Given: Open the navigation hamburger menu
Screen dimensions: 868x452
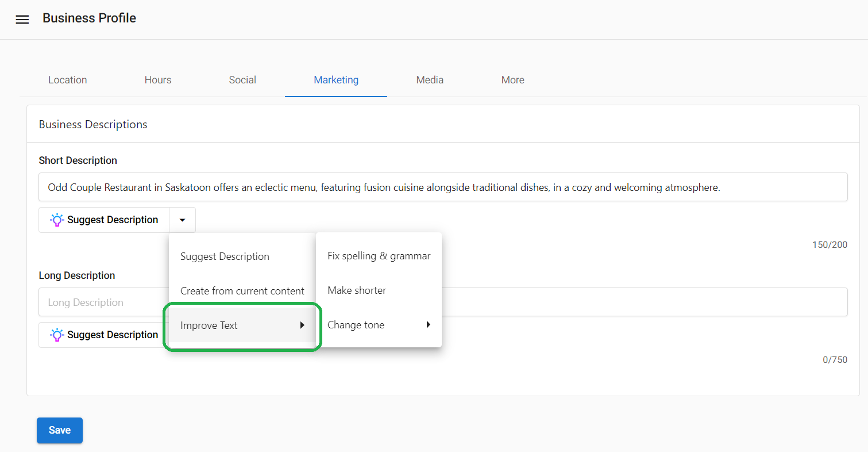Looking at the screenshot, I should (22, 19).
